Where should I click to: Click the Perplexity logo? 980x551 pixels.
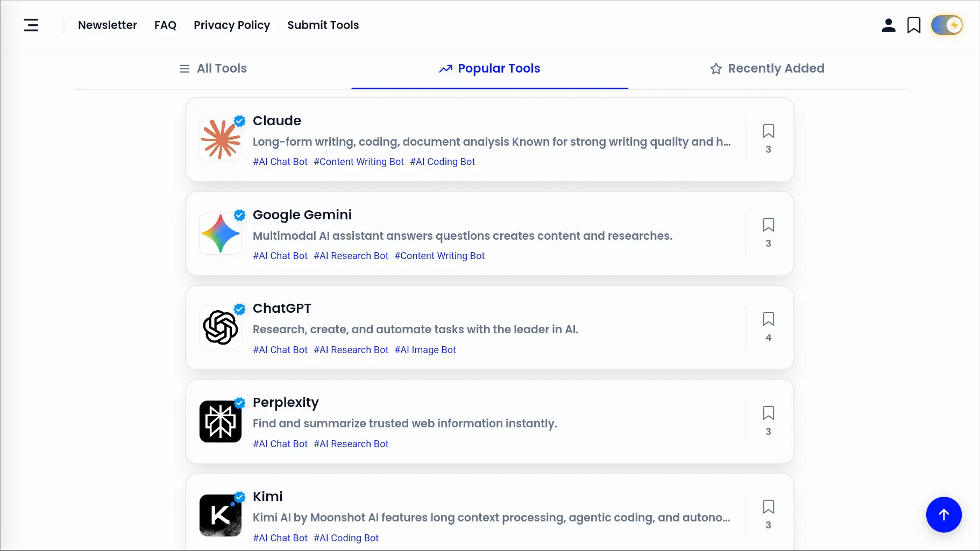pos(221,421)
